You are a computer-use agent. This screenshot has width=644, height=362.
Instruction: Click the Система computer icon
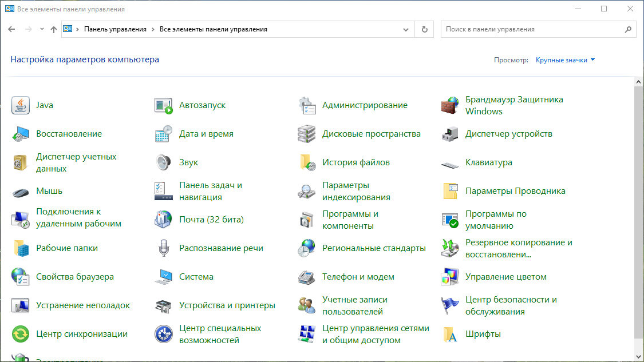tap(164, 277)
